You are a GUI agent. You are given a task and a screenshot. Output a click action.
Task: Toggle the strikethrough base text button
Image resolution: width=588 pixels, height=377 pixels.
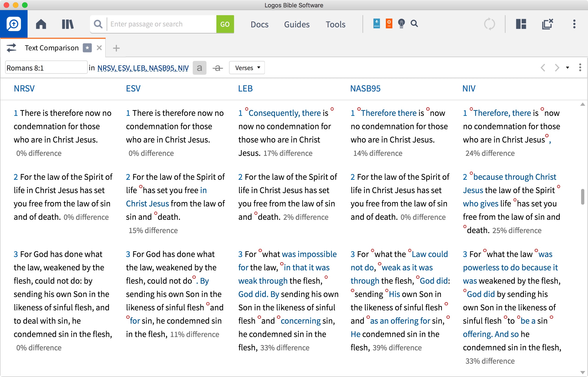(x=218, y=68)
